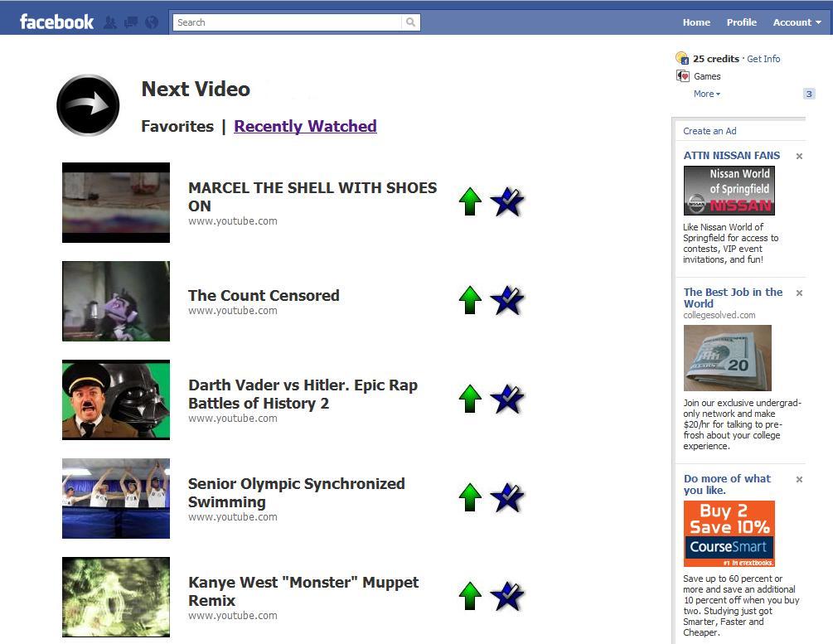Expand the More sidebar menu
The height and width of the screenshot is (644, 833).
(x=706, y=94)
